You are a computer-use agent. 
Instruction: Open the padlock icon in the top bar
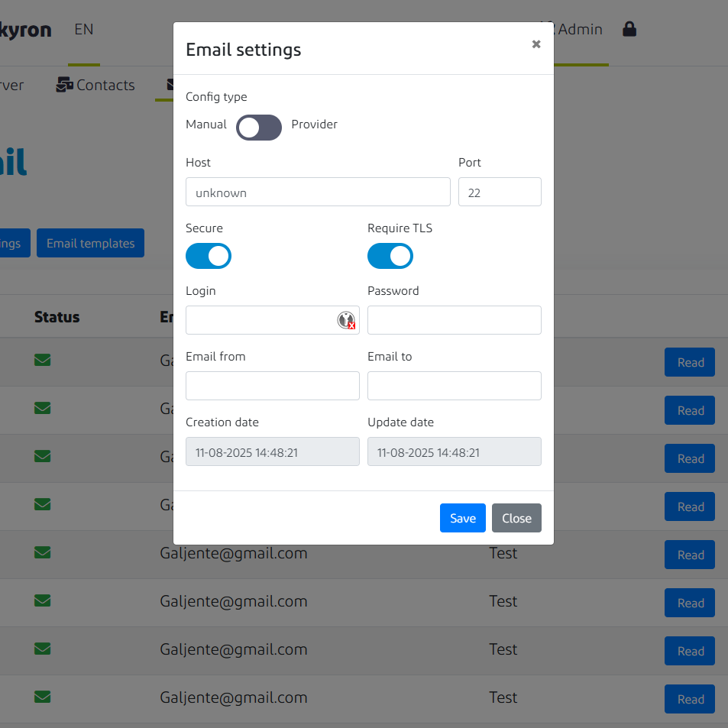point(629,29)
